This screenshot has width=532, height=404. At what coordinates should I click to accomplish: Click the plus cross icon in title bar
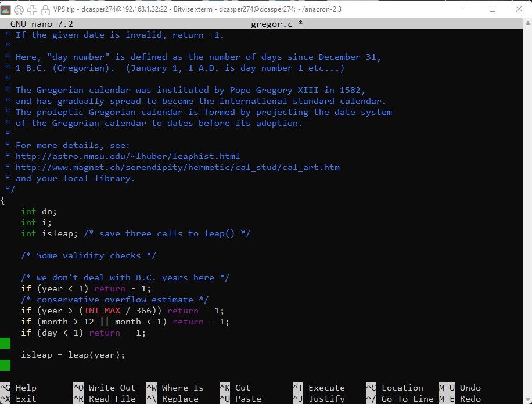[x=32, y=9]
